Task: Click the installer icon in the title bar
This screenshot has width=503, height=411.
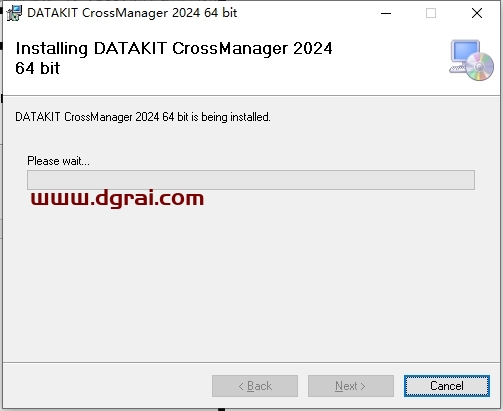Action: (14, 13)
